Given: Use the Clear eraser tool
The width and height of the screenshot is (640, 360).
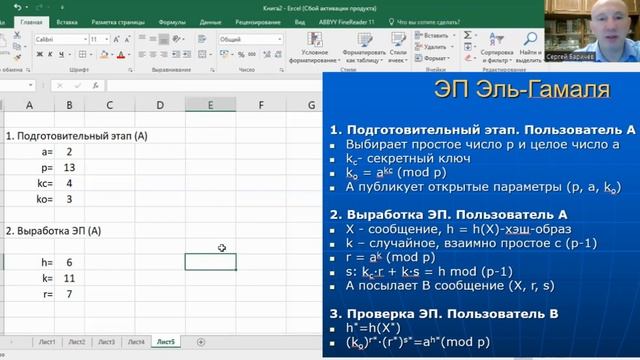Looking at the screenshot, I should point(468,58).
